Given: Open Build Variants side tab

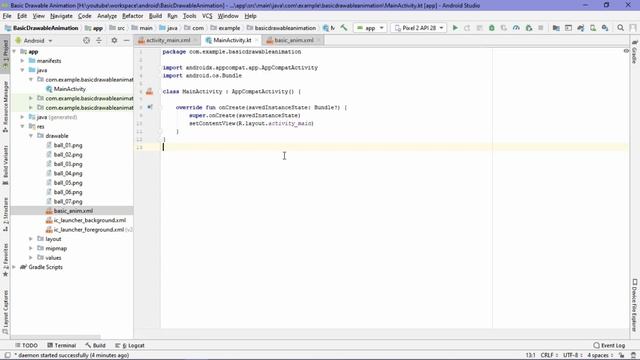Looking at the screenshot, I should [5, 165].
